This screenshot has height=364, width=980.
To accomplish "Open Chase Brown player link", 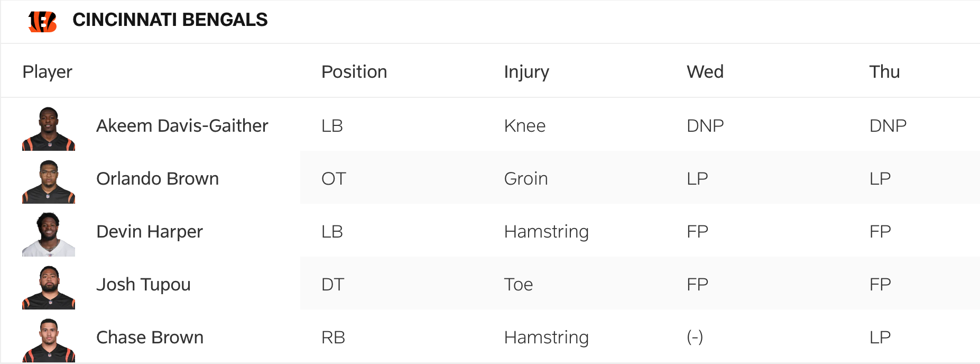I will point(150,338).
